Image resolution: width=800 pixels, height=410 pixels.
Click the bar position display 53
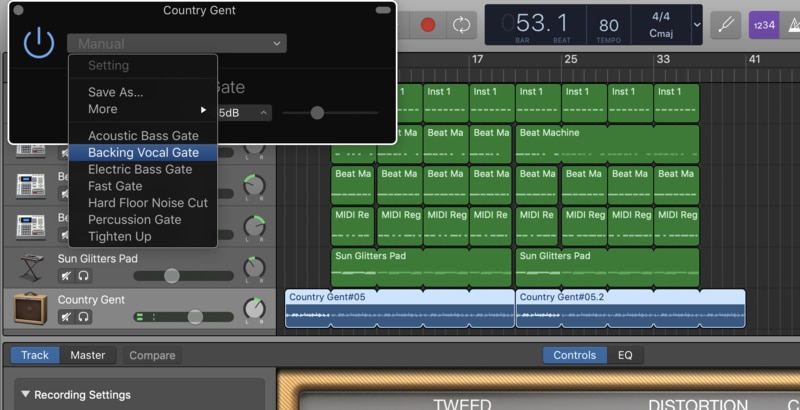[529, 23]
